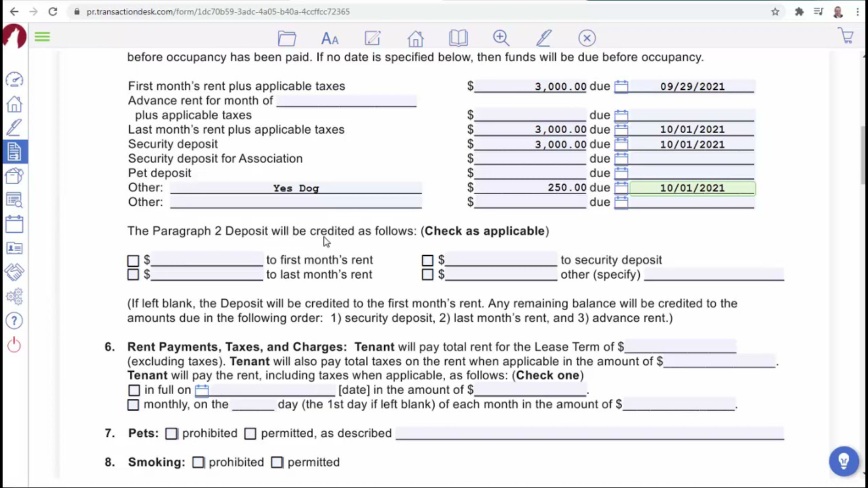Select the highlighted forms document sidebar icon
Screen dimensions: 868x488
pyautogui.click(x=14, y=151)
